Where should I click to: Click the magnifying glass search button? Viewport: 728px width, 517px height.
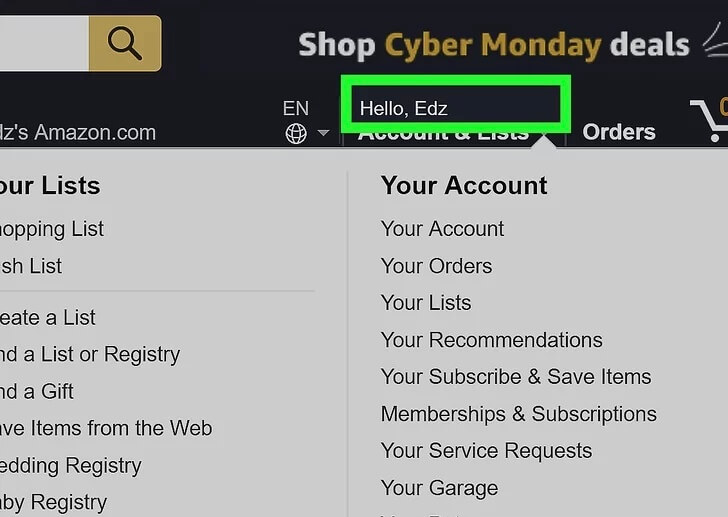124,43
